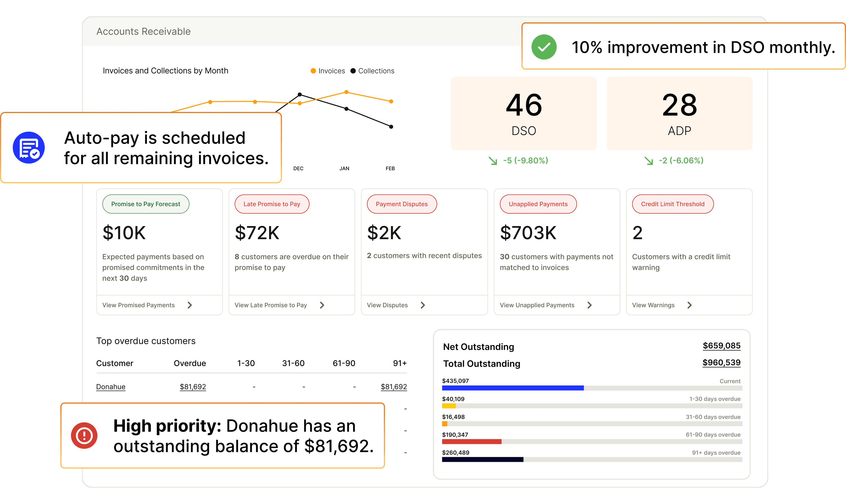Image resolution: width=846 pixels, height=504 pixels.
Task: Click the blue auto-pay invoice icon
Action: click(29, 147)
